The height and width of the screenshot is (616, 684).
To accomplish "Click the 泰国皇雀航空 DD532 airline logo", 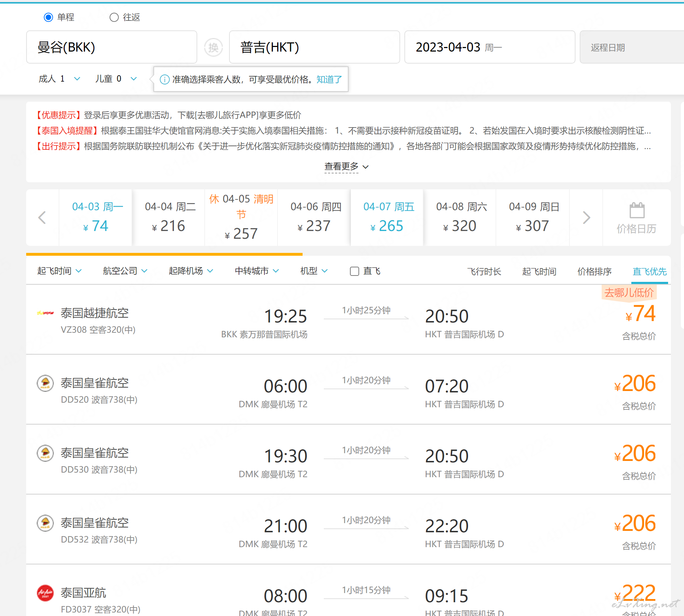I will click(x=45, y=523).
